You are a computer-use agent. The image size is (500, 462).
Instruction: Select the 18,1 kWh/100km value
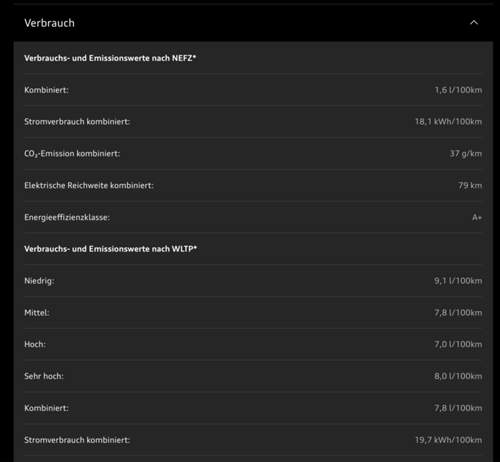pos(448,122)
